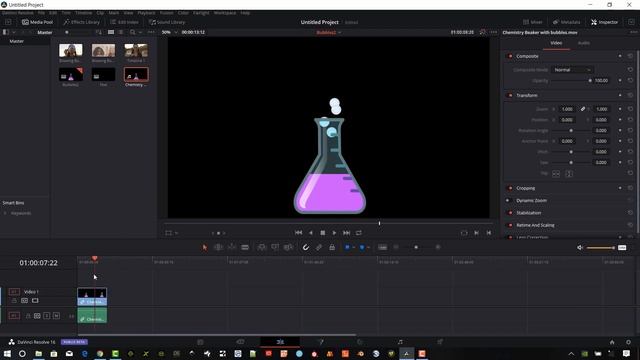This screenshot has width=640, height=360.
Task: Open the Marker color dropdown arrow
Action: 368,247
